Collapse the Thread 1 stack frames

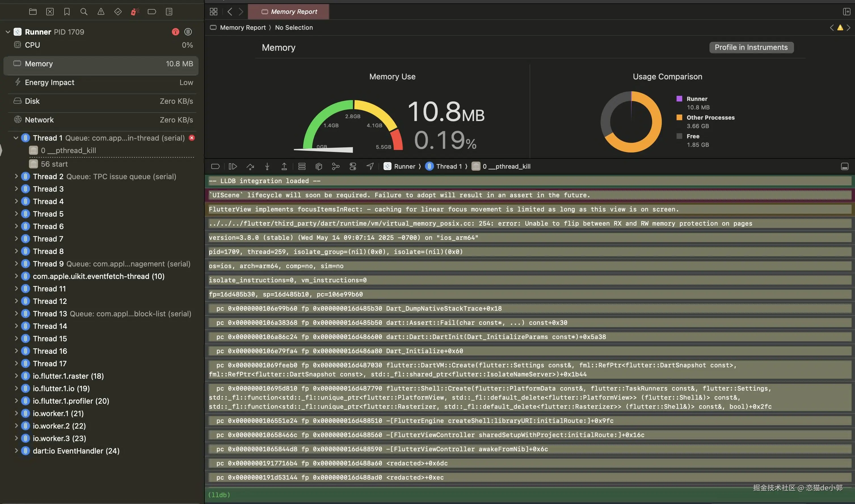coord(16,138)
